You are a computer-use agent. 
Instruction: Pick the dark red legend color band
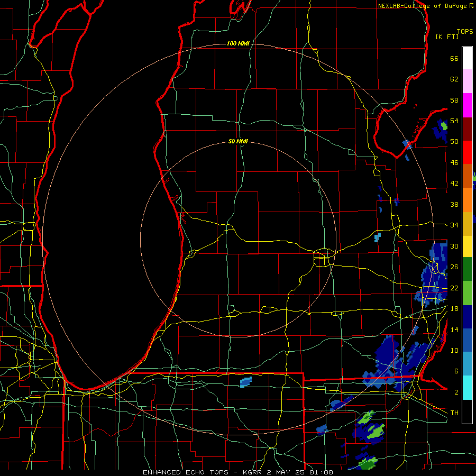click(467, 129)
